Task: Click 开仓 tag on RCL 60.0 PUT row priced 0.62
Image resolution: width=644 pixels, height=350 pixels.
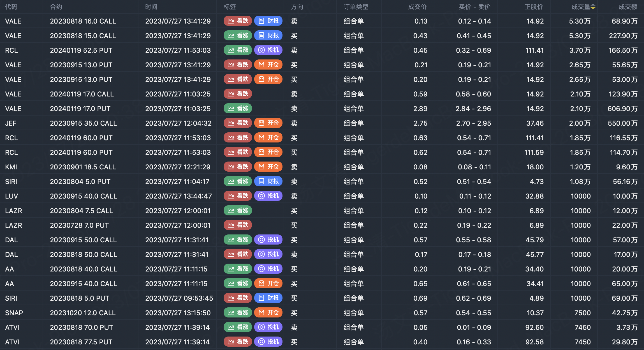Action: 268,152
